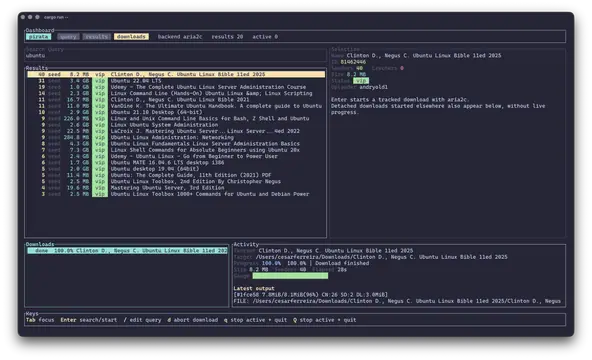The height and width of the screenshot is (360, 592).
Task: Click the Tab focus key hint
Action: [40, 320]
